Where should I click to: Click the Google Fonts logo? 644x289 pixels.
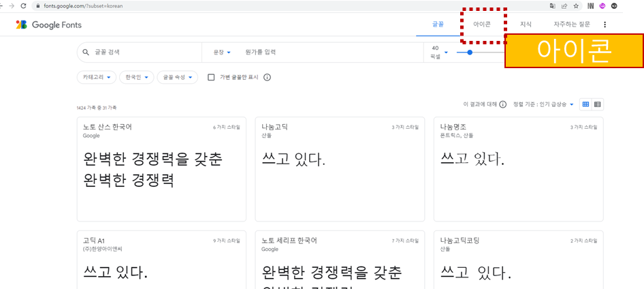click(48, 25)
